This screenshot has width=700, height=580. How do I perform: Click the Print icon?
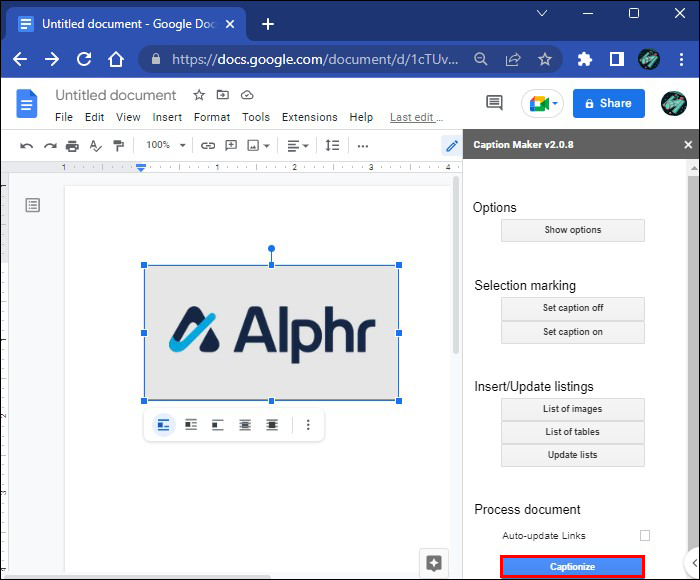pyautogui.click(x=72, y=146)
